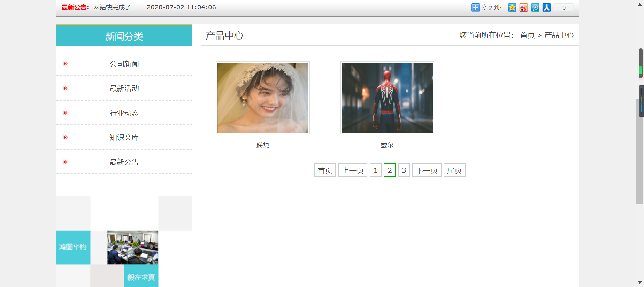Click the red arrow beside 最新活动
644x287 pixels.
coord(66,88)
